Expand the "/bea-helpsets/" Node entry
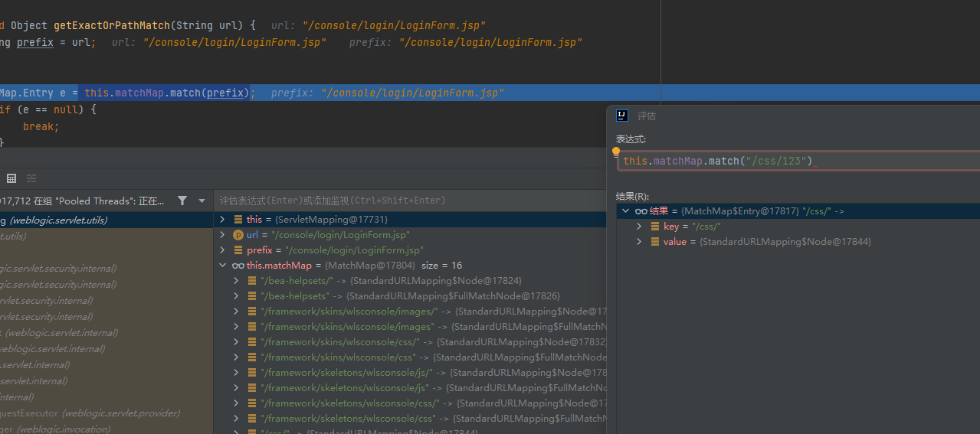 [237, 281]
